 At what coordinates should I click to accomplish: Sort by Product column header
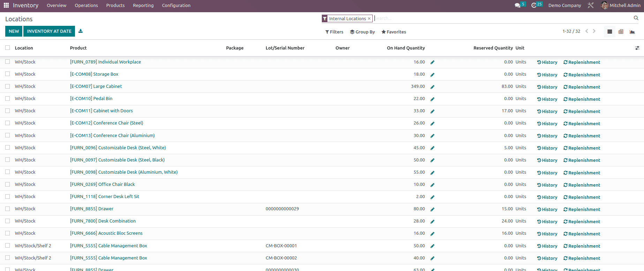pos(78,48)
